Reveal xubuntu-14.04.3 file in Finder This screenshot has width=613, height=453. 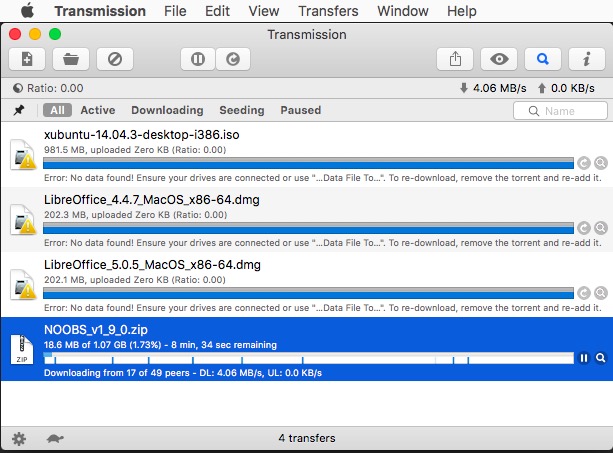[601, 163]
